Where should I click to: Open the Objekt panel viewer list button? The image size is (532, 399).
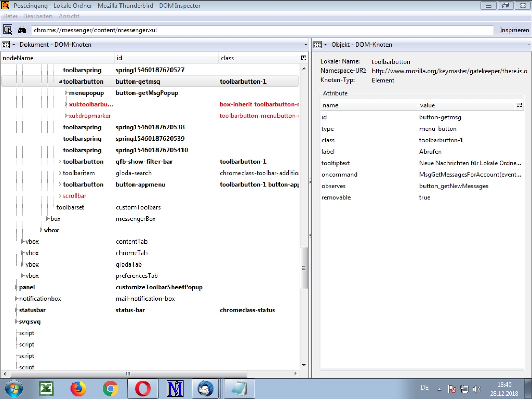tap(320, 45)
